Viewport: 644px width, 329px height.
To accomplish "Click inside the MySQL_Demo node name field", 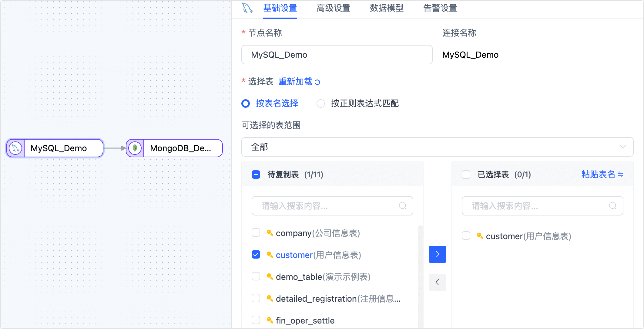I will click(x=337, y=55).
